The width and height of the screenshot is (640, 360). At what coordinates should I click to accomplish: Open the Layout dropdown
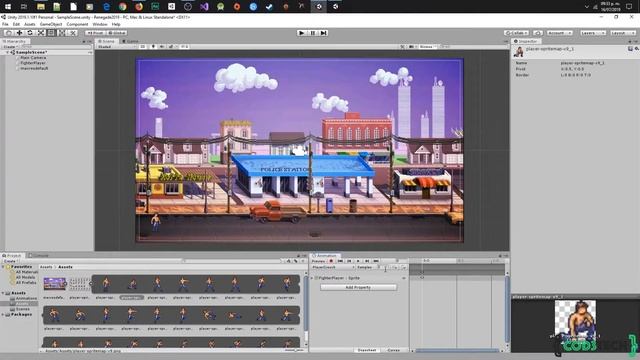click(x=623, y=33)
